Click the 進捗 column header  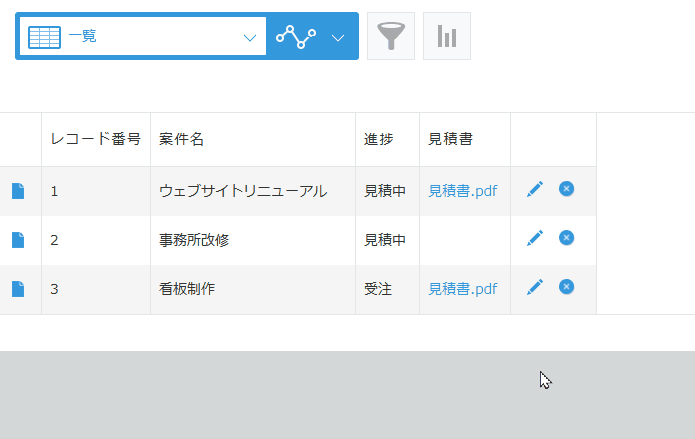387,139
